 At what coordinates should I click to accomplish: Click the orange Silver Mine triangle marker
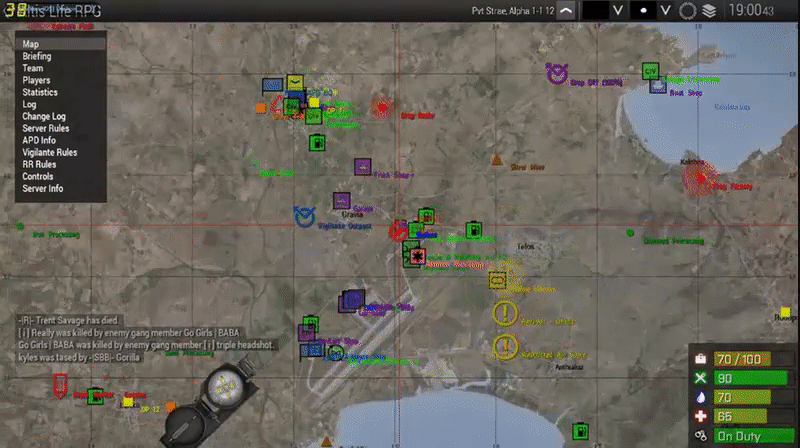click(497, 161)
